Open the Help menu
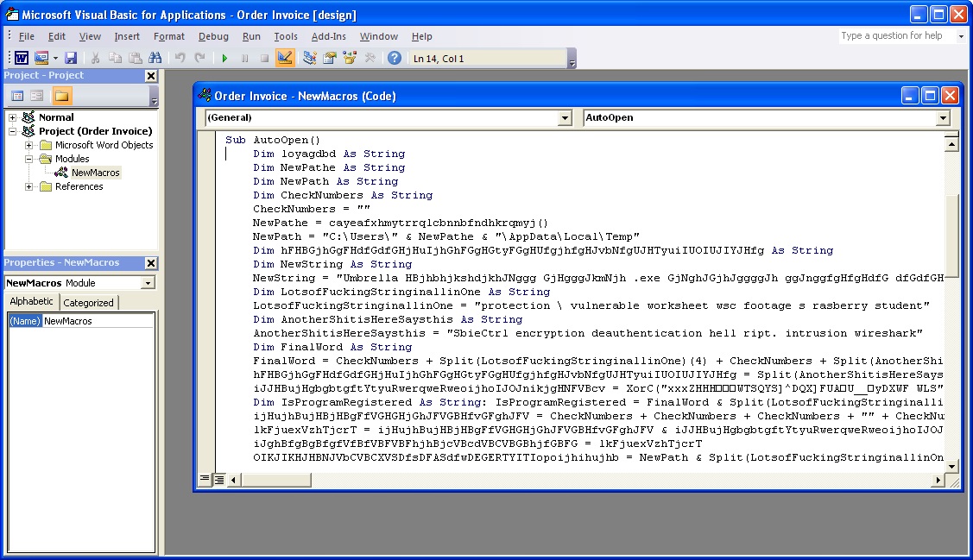The image size is (973, 560). [421, 36]
